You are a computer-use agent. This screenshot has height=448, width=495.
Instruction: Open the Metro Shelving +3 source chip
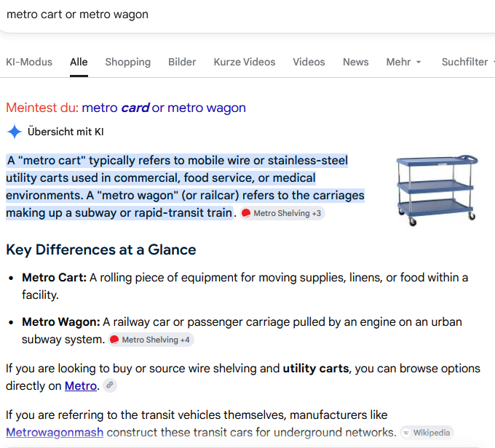282,213
